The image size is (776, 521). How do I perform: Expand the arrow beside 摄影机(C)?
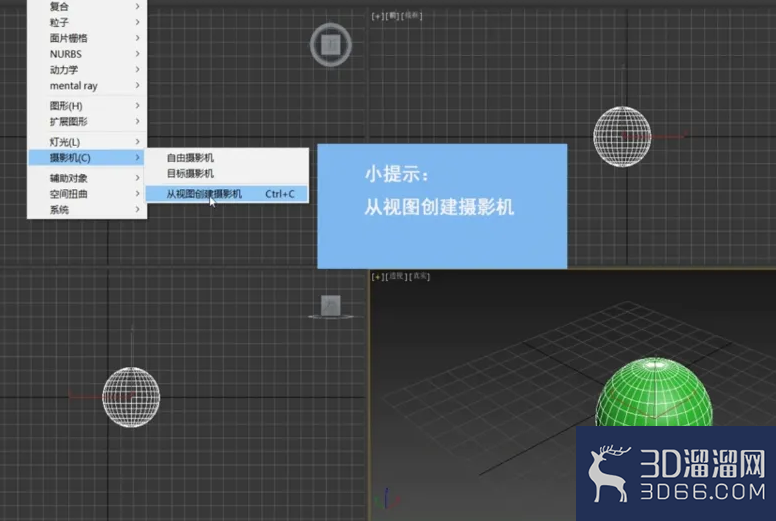pos(138,157)
